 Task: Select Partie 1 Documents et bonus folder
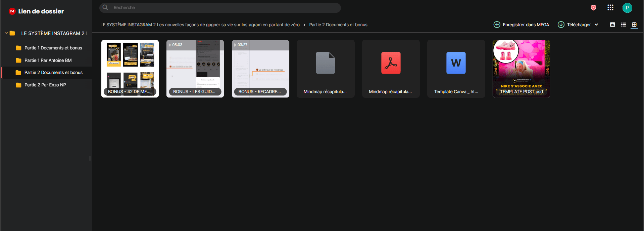47,48
